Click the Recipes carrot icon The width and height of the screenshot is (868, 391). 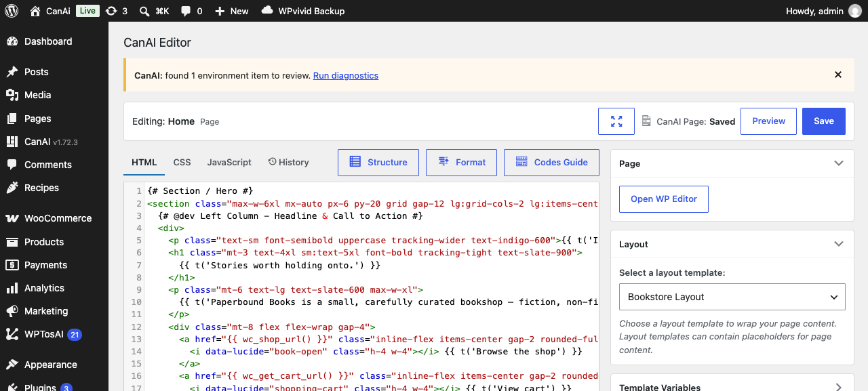pyautogui.click(x=12, y=188)
